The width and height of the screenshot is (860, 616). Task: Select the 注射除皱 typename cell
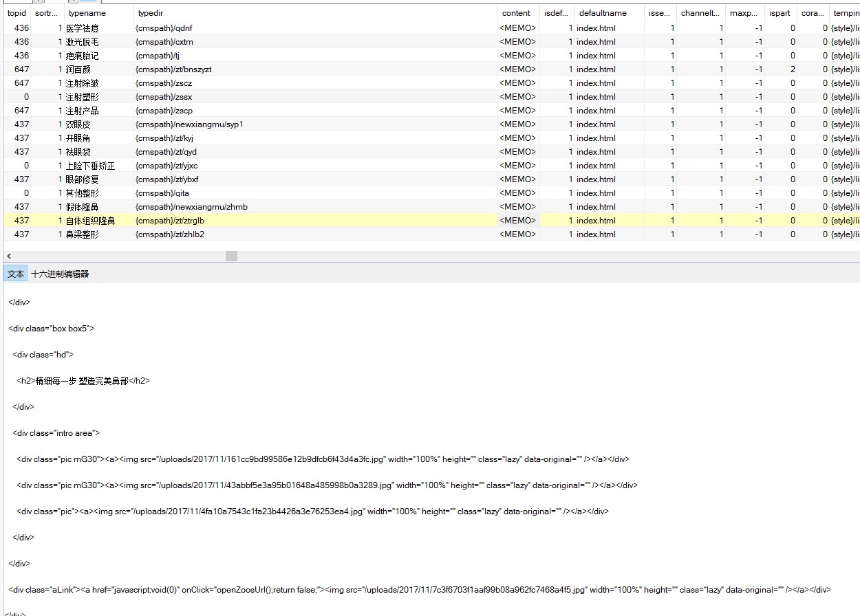98,83
